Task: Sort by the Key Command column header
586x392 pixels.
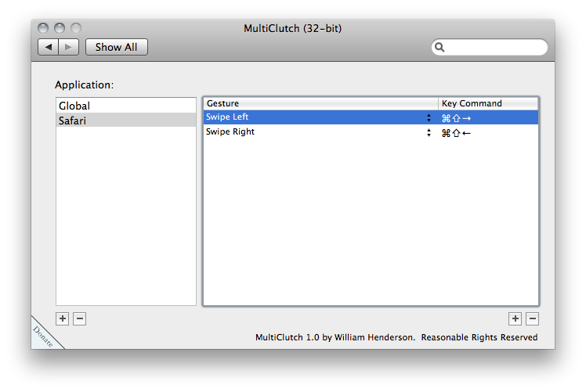Action: 488,103
